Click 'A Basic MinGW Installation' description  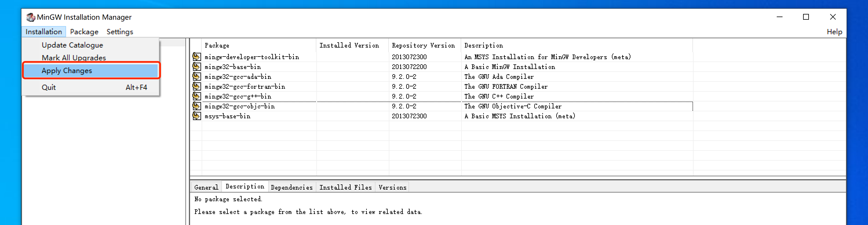pyautogui.click(x=510, y=66)
